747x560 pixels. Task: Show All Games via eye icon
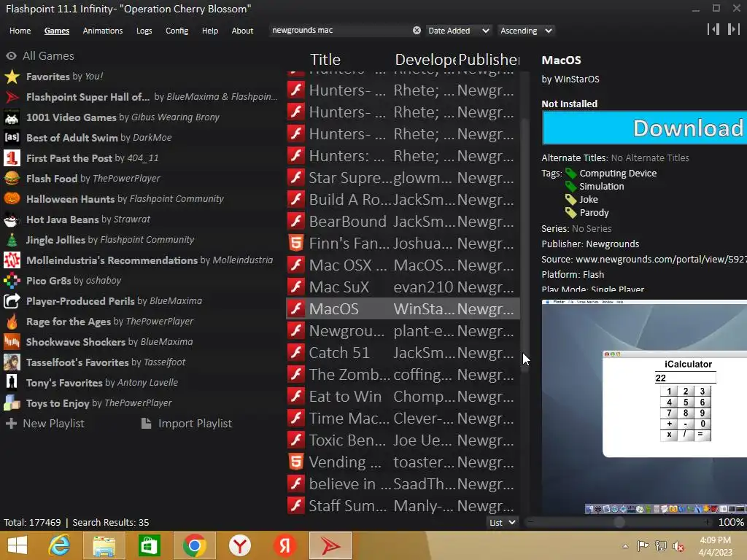(11, 55)
